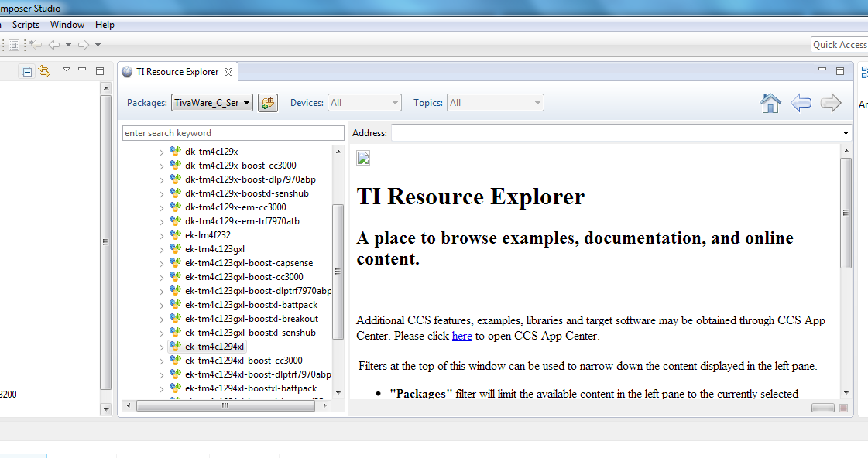Click the Home icon in Resource Explorer
The image size is (868, 458).
pyautogui.click(x=770, y=103)
